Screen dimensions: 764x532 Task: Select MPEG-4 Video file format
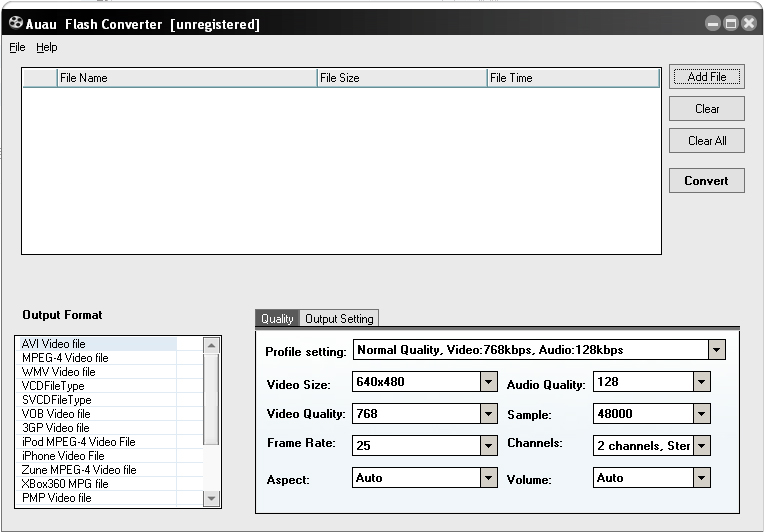(x=96, y=358)
